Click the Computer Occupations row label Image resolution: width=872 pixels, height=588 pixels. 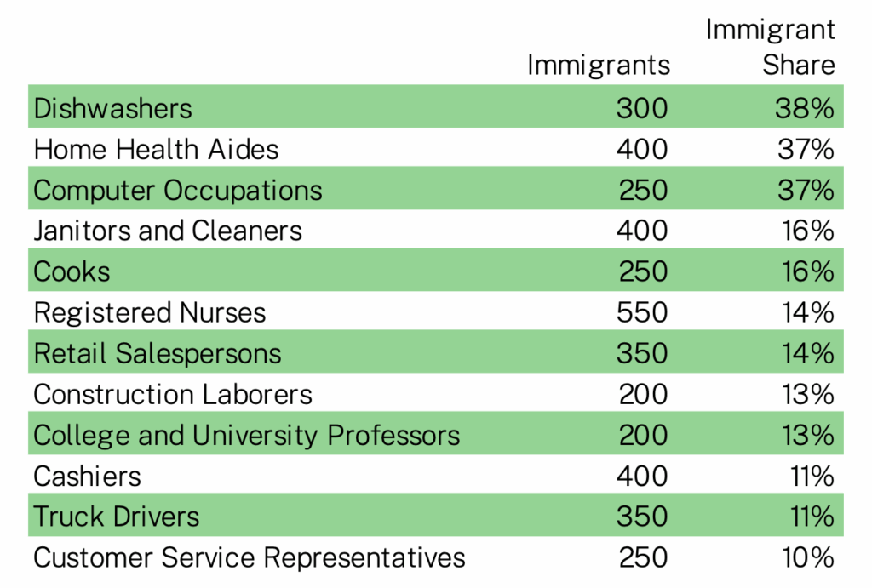click(178, 190)
